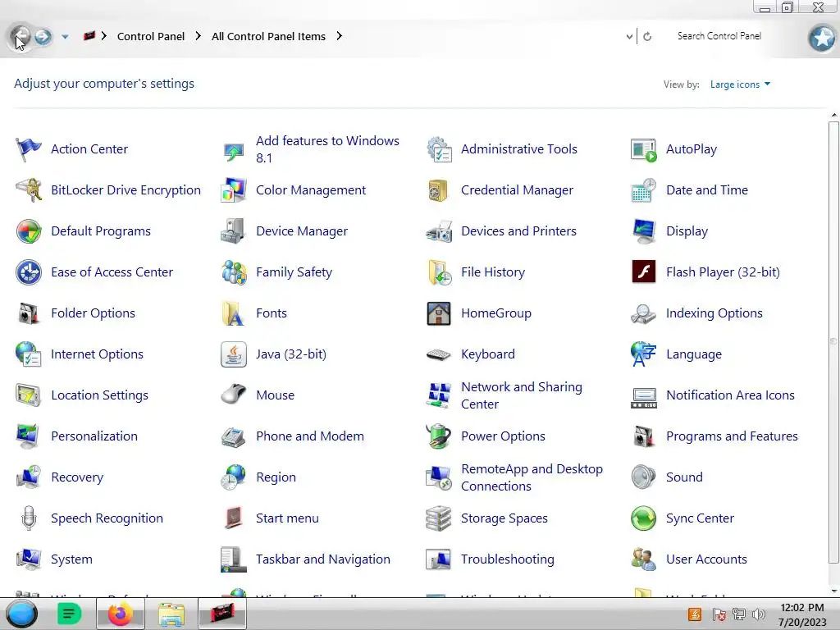Open the Action Center flag icon

click(x=29, y=149)
